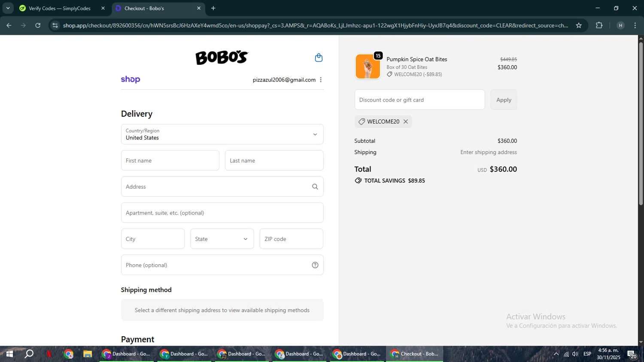Bookmark this page with star icon
Screen dimensions: 644x362
tap(579, 25)
